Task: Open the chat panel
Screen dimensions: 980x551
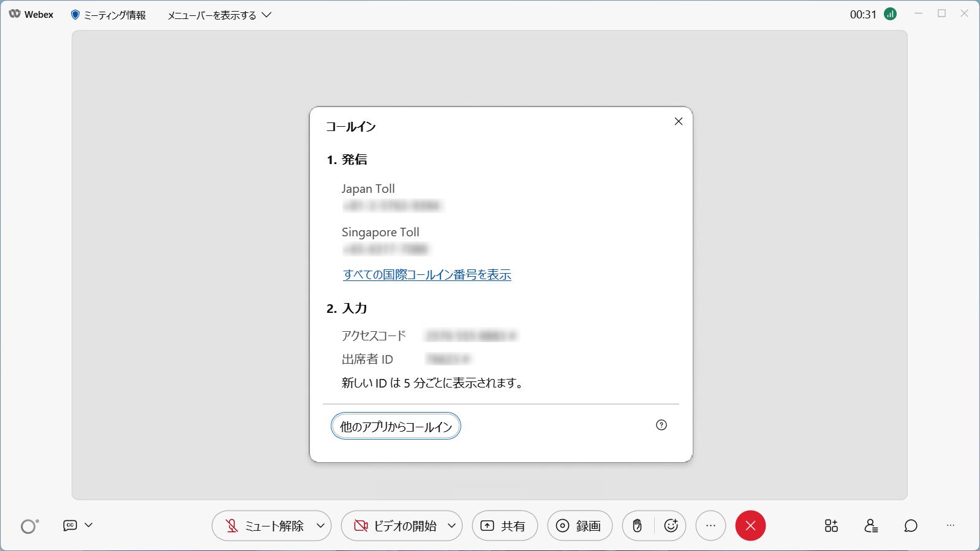Action: (910, 525)
